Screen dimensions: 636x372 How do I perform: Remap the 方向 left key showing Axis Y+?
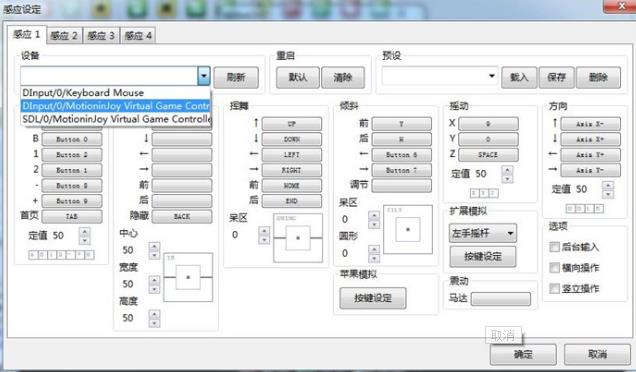pos(591,155)
